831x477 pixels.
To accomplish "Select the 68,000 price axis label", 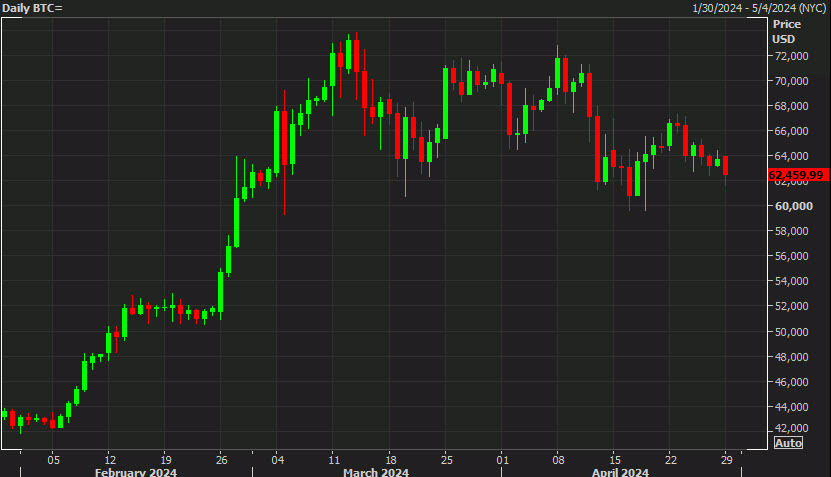I will click(791, 106).
